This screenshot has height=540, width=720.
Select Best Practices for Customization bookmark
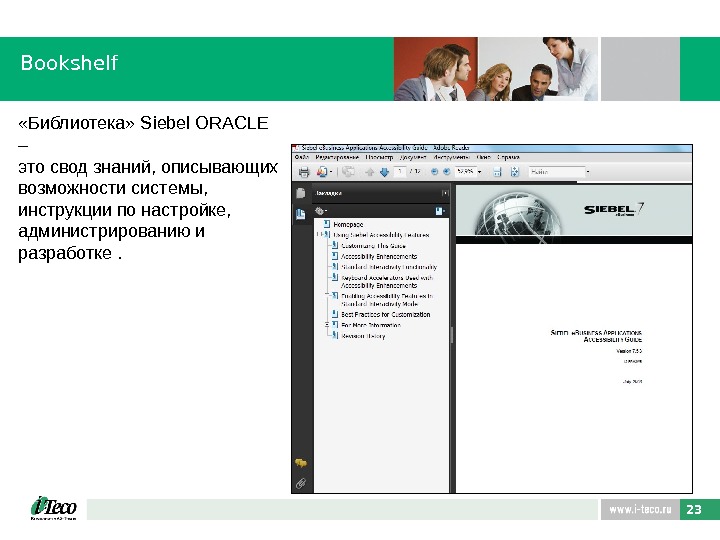pos(386,315)
